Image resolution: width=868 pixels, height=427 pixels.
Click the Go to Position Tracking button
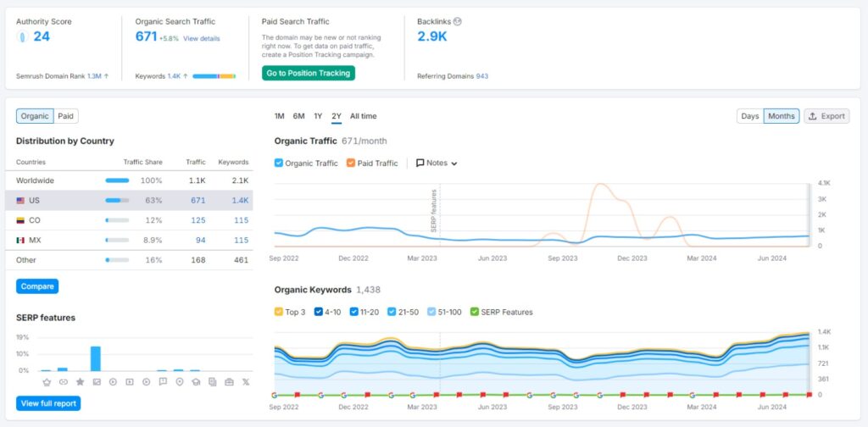[309, 73]
